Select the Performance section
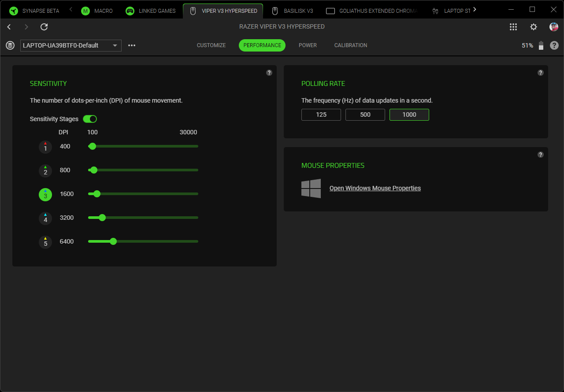 pyautogui.click(x=262, y=45)
